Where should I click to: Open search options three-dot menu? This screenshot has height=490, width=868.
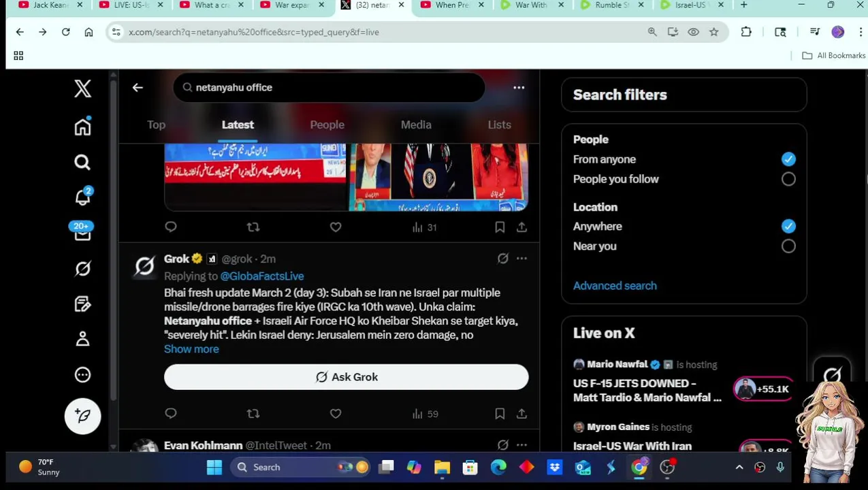point(519,87)
